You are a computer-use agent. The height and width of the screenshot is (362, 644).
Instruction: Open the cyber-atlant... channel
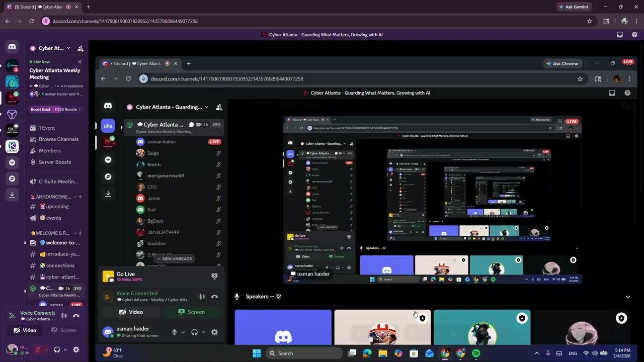56,277
